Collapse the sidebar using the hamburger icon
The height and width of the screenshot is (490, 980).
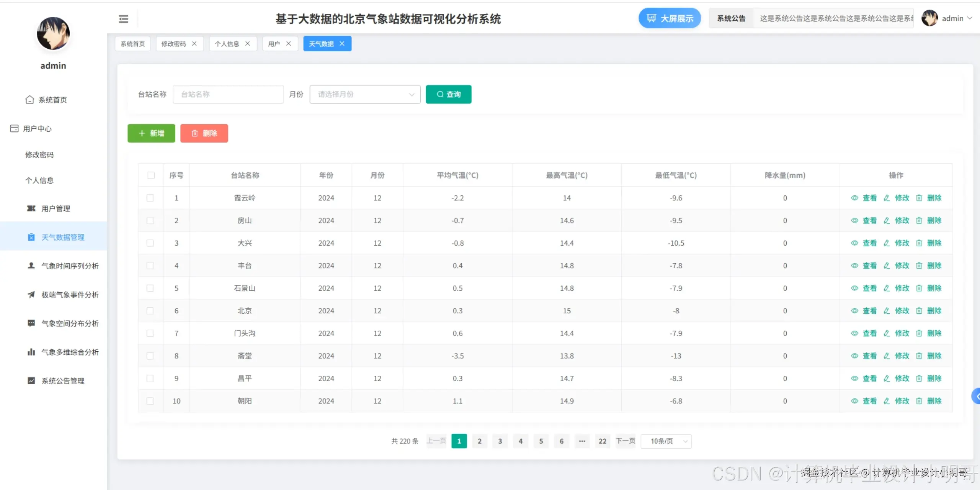pos(123,19)
